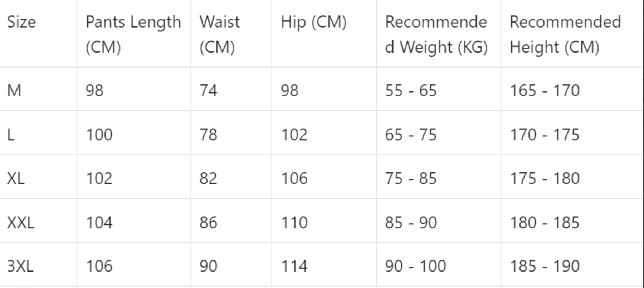
Task: Click the Recommended Weight (KG) header
Action: point(436,34)
